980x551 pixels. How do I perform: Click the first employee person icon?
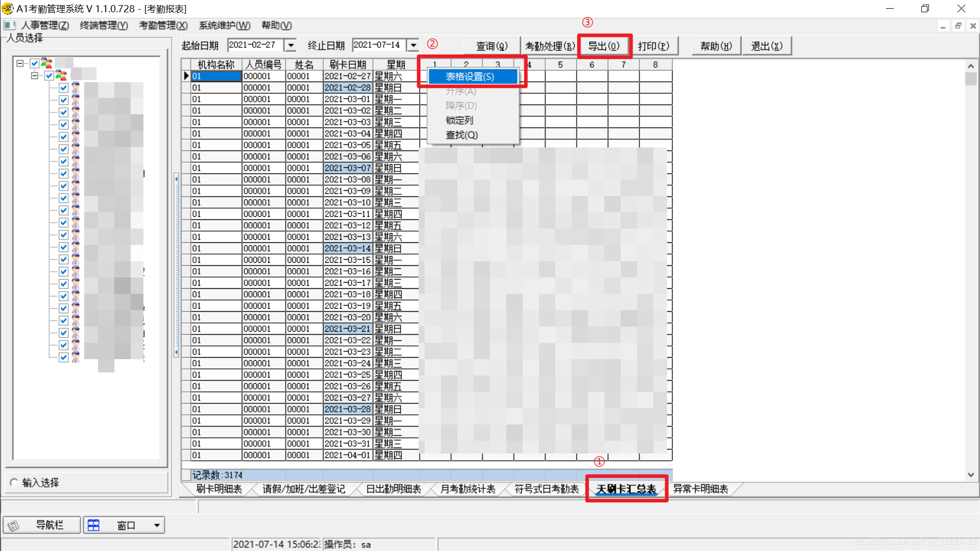pos(76,88)
